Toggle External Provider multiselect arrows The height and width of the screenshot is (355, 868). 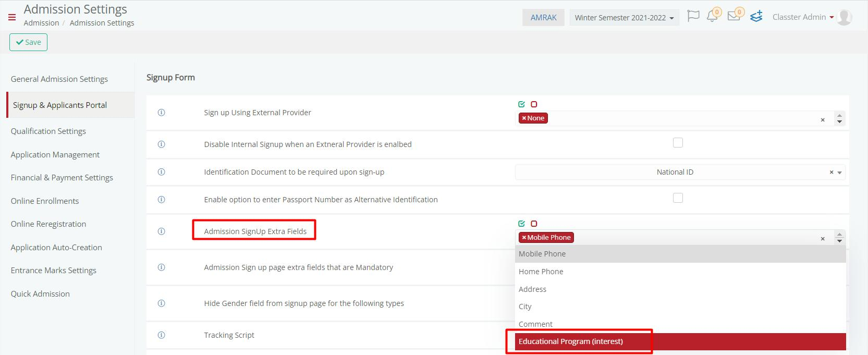(x=839, y=118)
